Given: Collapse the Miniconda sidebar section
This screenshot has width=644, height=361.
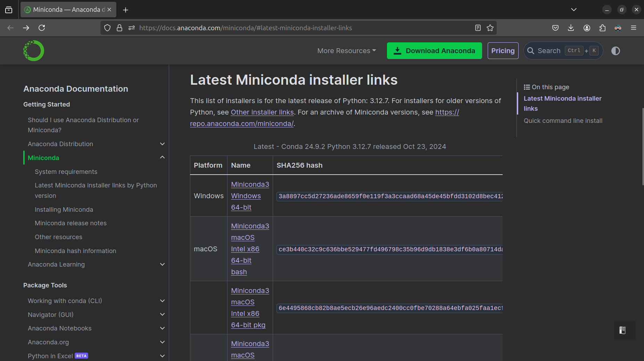Looking at the screenshot, I should click(x=162, y=157).
